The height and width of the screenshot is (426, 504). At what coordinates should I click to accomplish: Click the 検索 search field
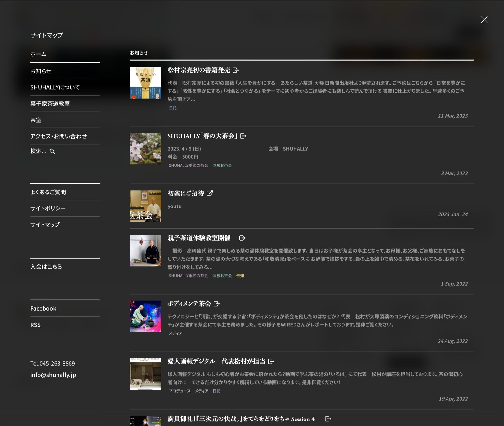coord(38,151)
